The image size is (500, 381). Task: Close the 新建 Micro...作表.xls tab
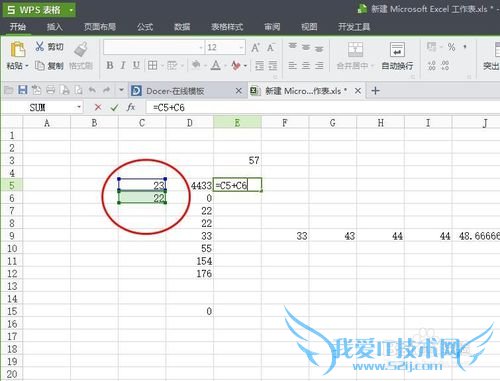click(x=358, y=90)
